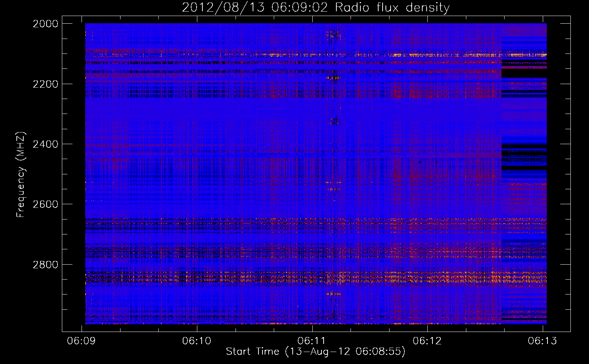Click the 06:11 time axis label

pos(312,341)
